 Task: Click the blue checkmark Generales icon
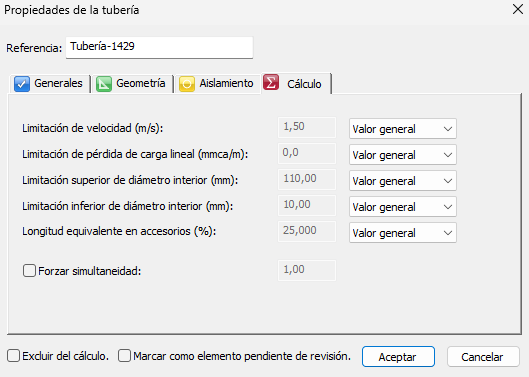point(22,83)
